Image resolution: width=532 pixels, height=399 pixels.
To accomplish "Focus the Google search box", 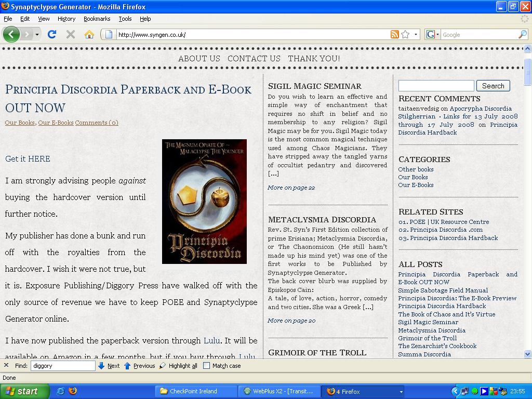I will 479,35.
